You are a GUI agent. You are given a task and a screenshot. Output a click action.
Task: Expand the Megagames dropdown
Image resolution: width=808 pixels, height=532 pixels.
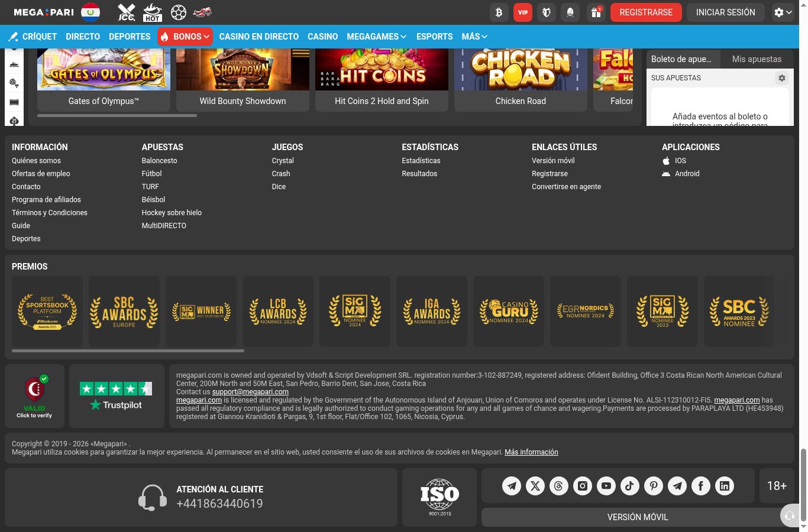pos(377,37)
